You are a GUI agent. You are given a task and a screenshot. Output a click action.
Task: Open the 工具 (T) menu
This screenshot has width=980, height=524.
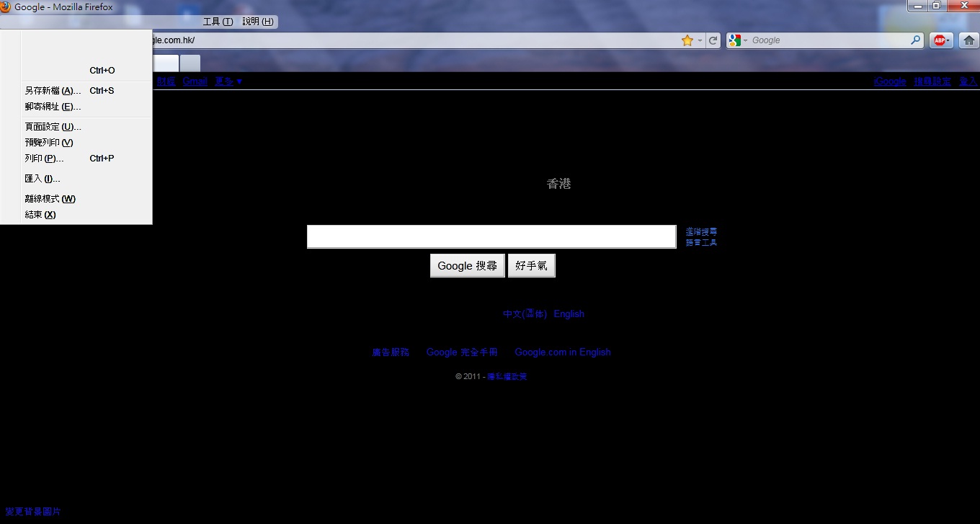218,22
